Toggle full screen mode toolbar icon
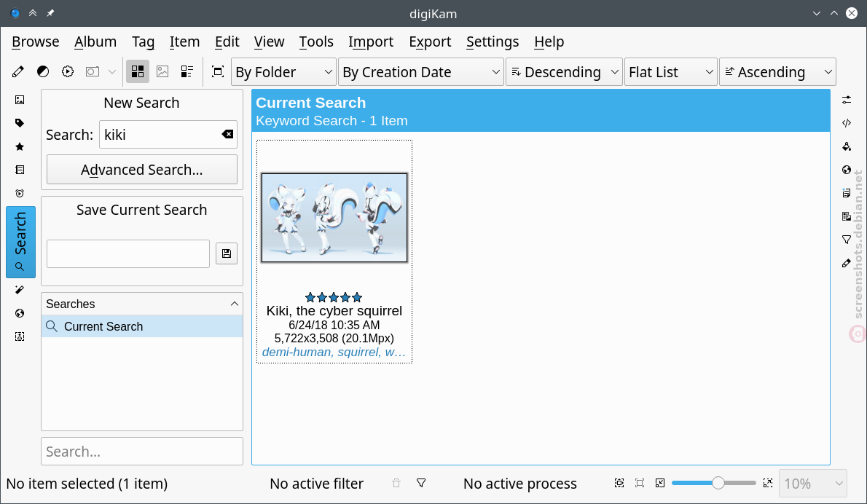The width and height of the screenshot is (867, 504). click(218, 72)
